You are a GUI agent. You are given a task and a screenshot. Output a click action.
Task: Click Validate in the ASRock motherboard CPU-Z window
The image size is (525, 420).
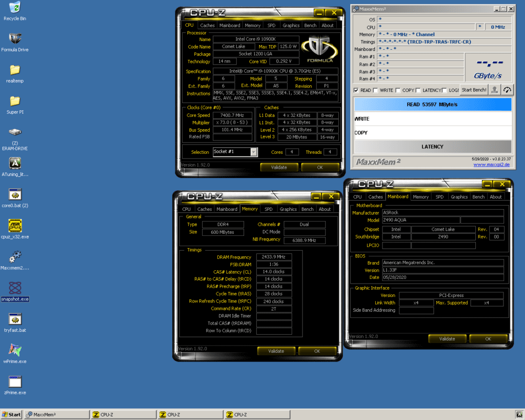[x=447, y=338]
